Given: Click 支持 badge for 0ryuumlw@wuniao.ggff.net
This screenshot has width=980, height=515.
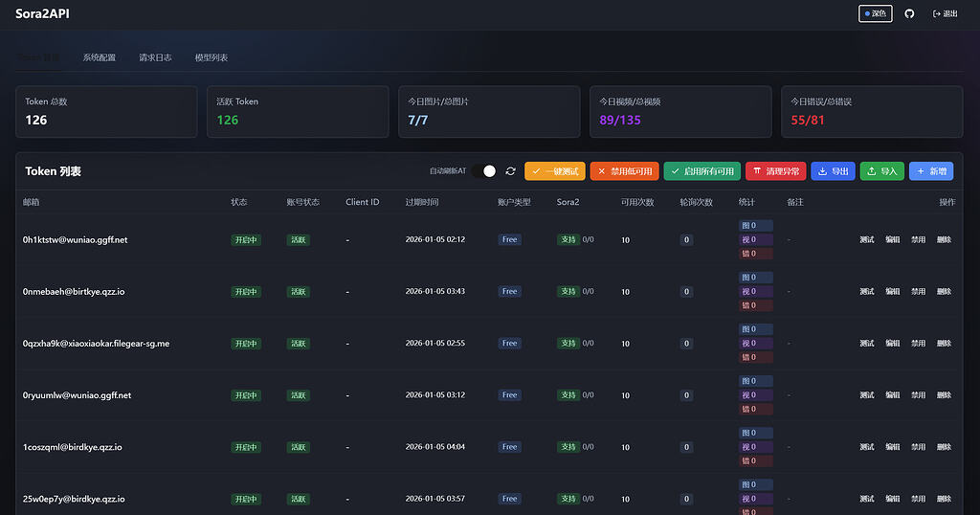Looking at the screenshot, I should point(568,395).
